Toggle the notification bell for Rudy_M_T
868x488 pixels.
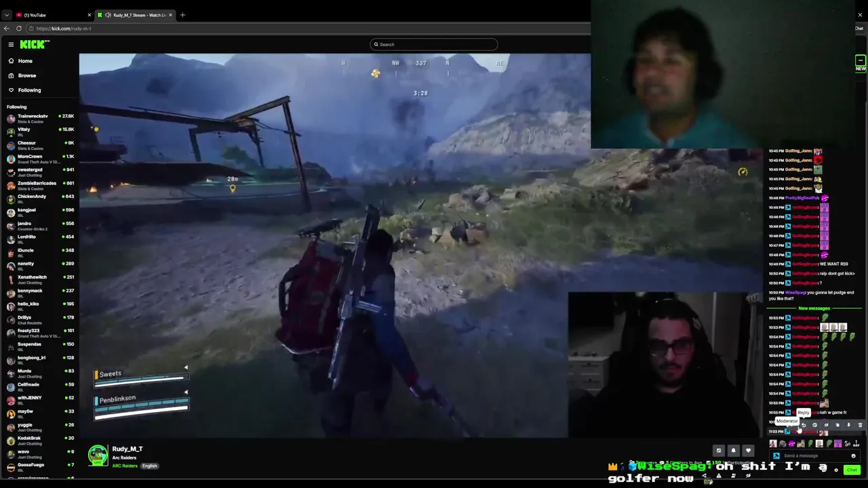tap(733, 450)
